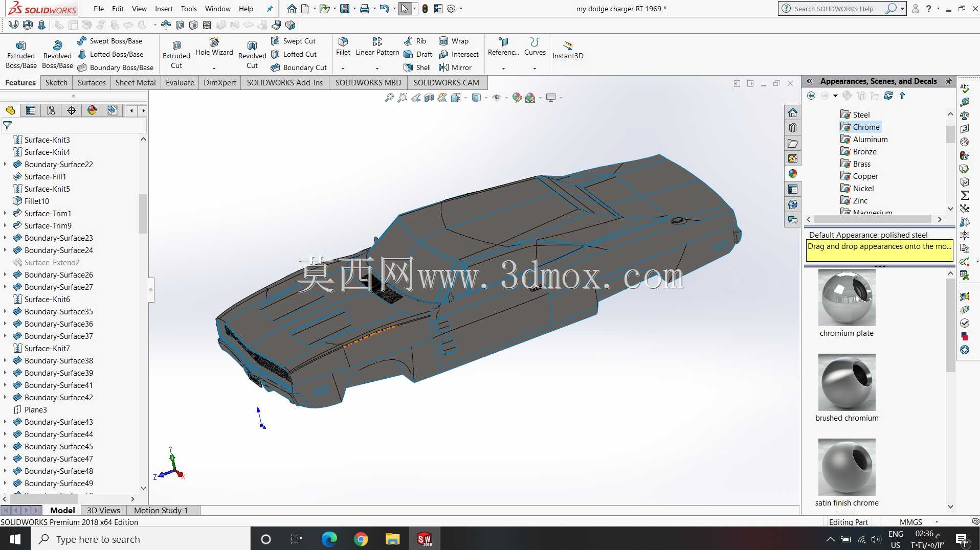Pin the Appearances, Scenes, and Decals pane
980x550 pixels.
[949, 81]
